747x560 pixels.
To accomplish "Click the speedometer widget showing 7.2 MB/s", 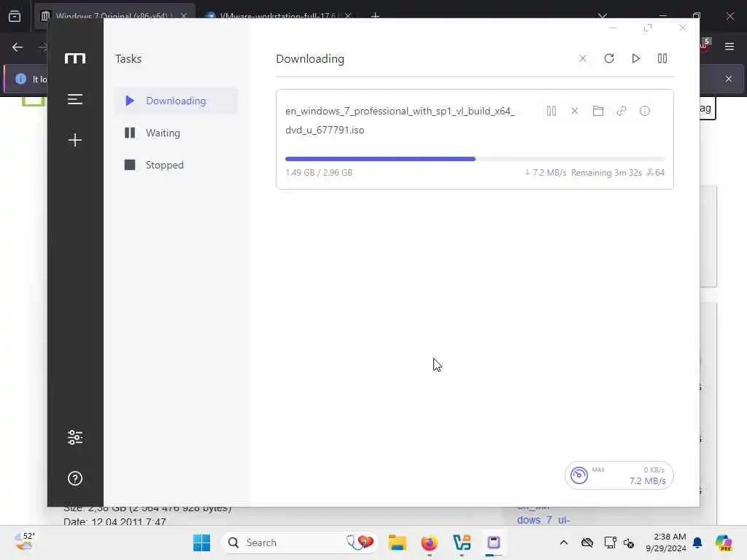I will tap(619, 475).
